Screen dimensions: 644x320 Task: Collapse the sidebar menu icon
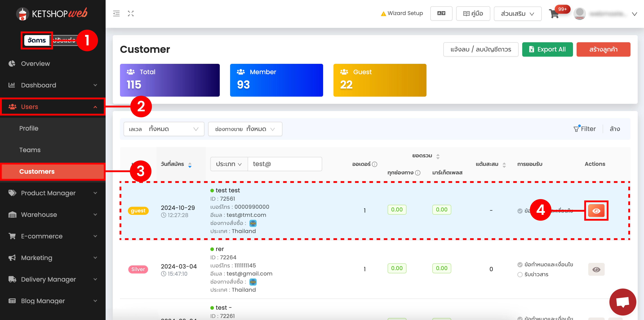click(x=116, y=13)
